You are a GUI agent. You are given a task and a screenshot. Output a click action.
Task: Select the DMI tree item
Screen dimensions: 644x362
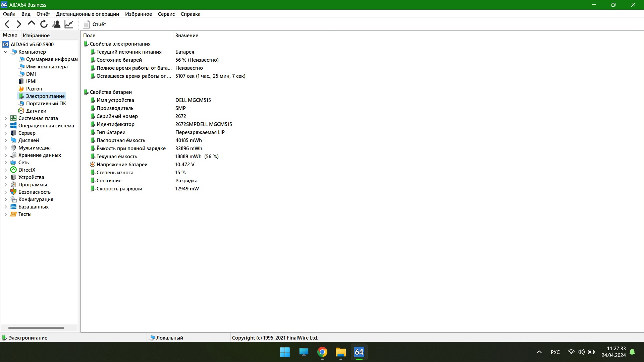[27, 74]
